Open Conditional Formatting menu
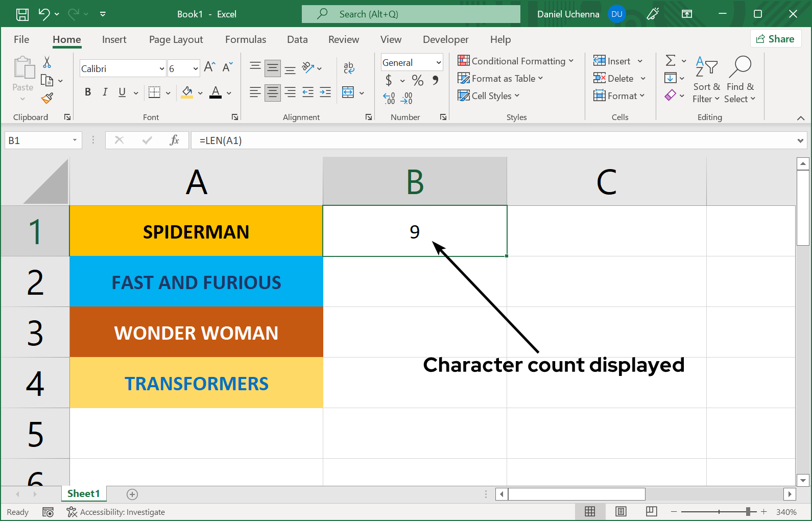 tap(516, 61)
